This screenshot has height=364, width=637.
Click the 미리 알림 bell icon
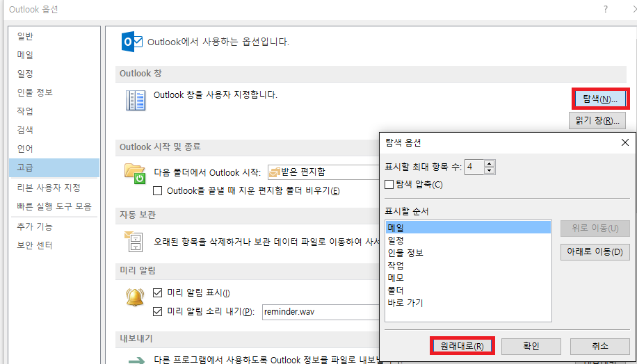coord(135,297)
